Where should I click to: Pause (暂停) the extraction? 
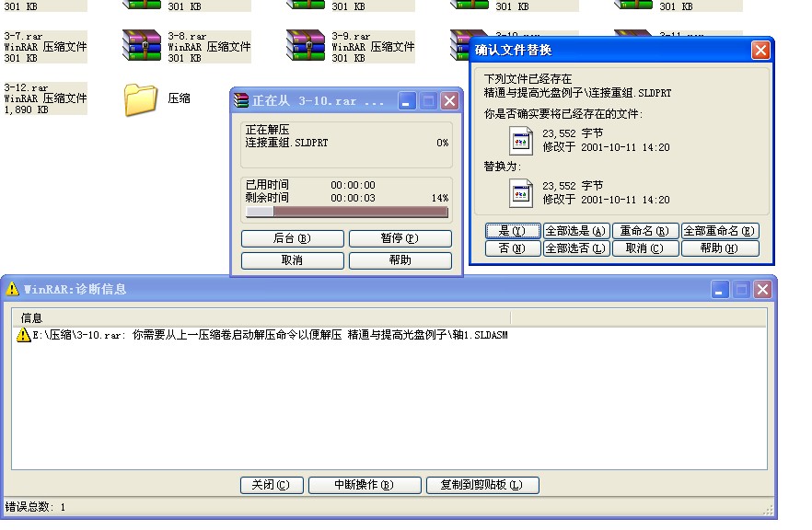[x=400, y=238]
